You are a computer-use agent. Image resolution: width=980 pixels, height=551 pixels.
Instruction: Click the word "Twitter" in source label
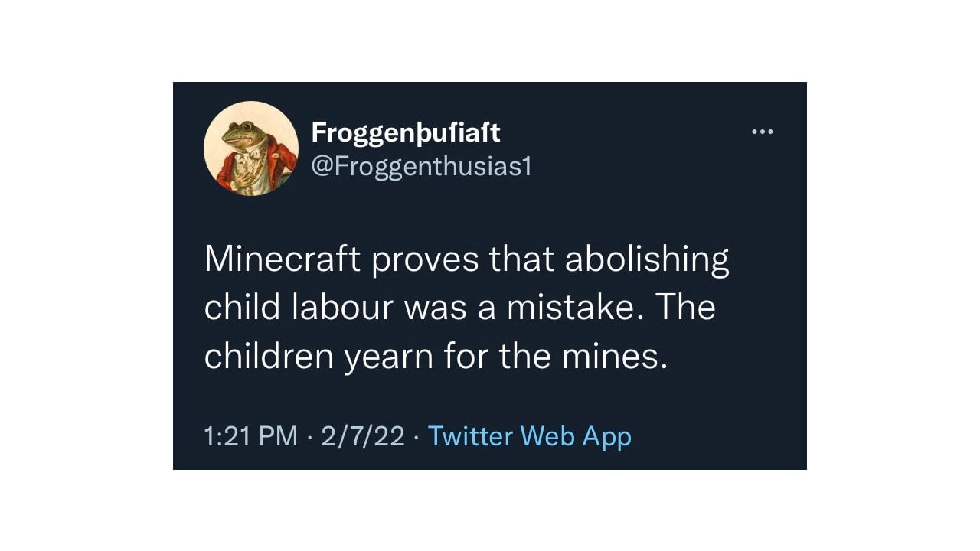(470, 436)
